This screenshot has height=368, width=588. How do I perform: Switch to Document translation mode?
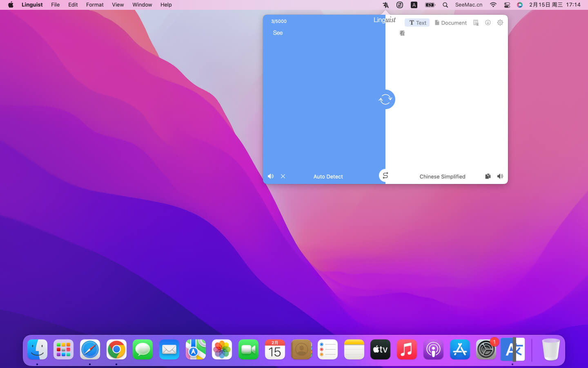[x=450, y=22]
